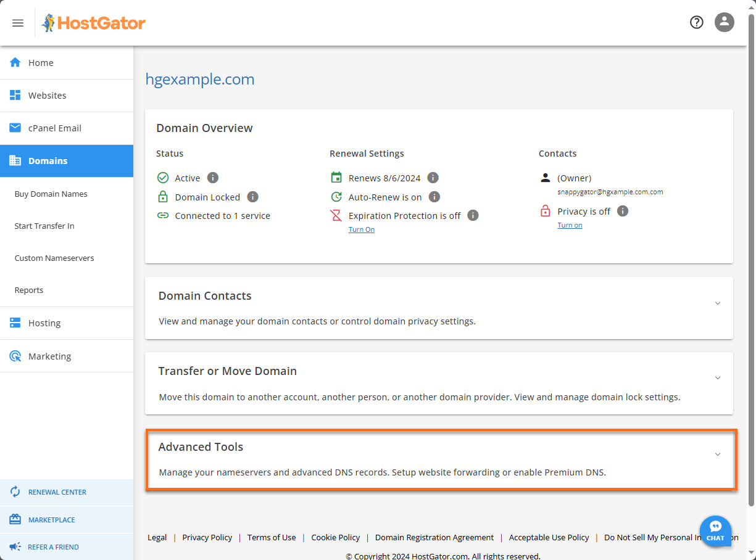Click the hgexample.com domain heading
The width and height of the screenshot is (756, 560).
point(200,79)
